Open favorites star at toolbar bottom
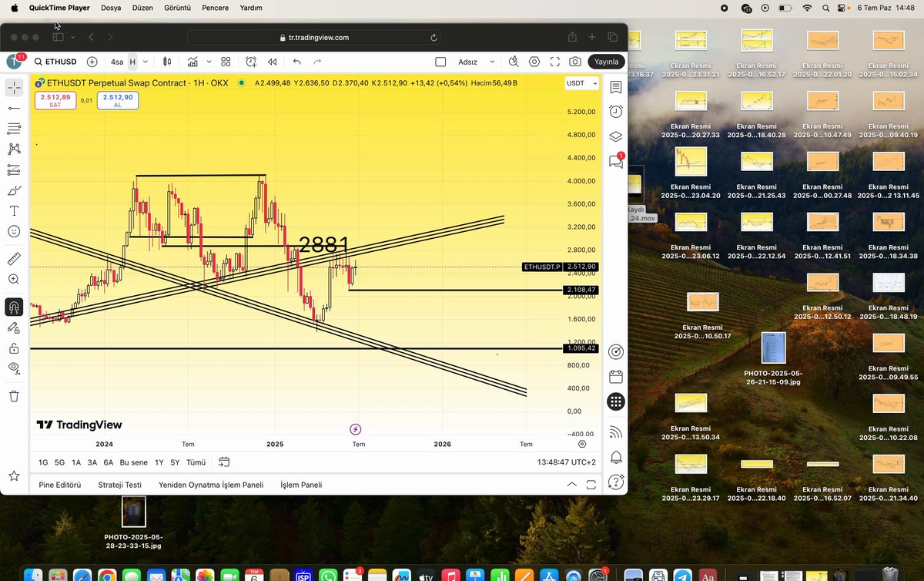 click(14, 476)
